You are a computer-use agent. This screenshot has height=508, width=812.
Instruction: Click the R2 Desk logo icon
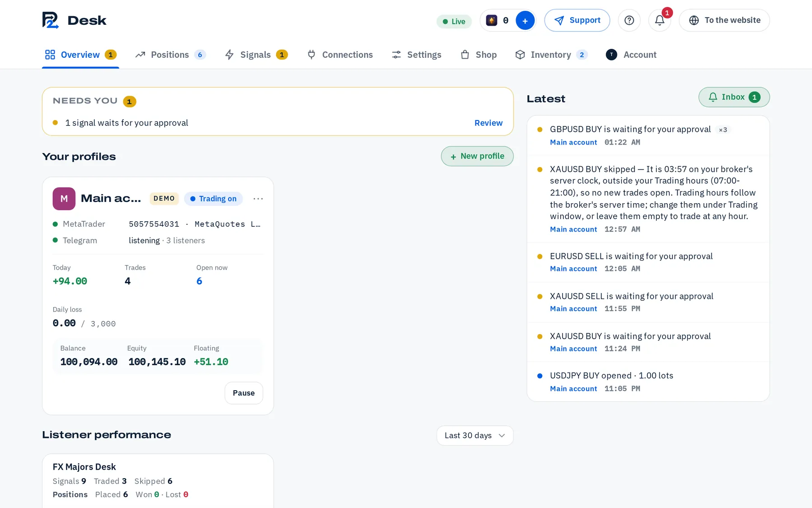51,20
